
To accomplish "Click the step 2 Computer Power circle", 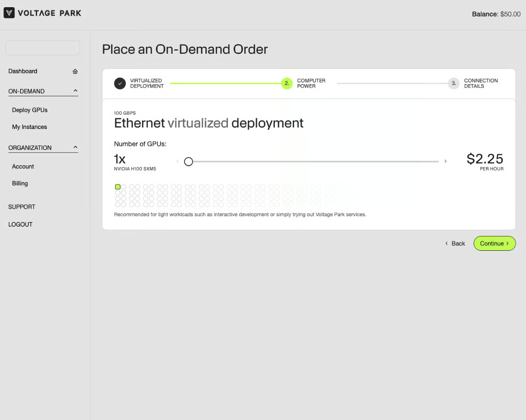I will coord(287,83).
